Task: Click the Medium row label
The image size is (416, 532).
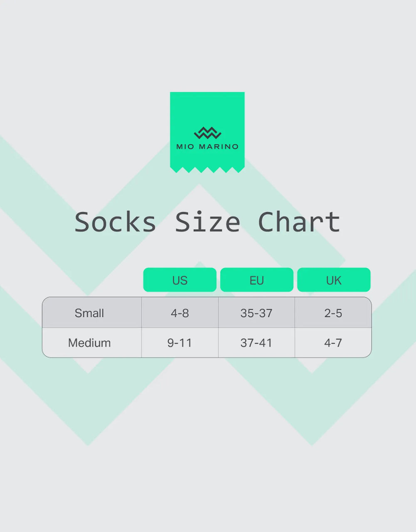Action: pyautogui.click(x=89, y=343)
